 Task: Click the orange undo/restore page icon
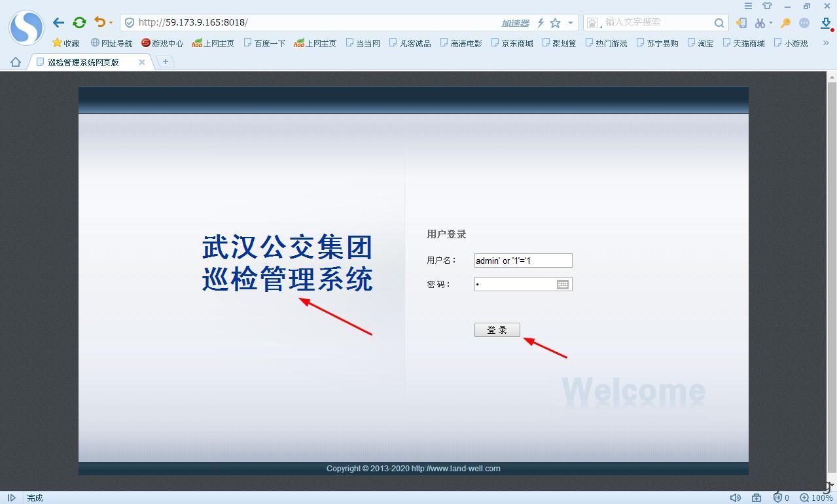[x=99, y=22]
